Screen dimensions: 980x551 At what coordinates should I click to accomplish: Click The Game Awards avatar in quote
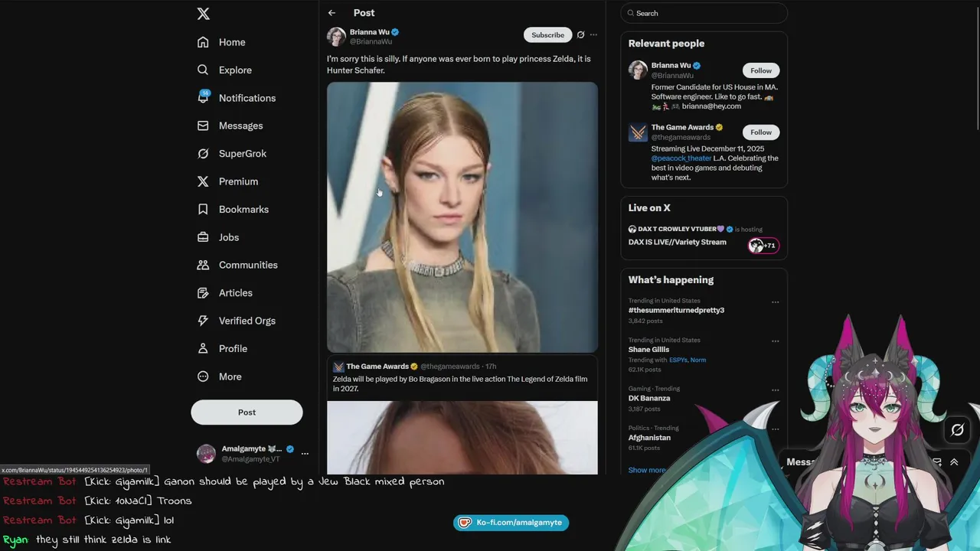click(x=338, y=367)
